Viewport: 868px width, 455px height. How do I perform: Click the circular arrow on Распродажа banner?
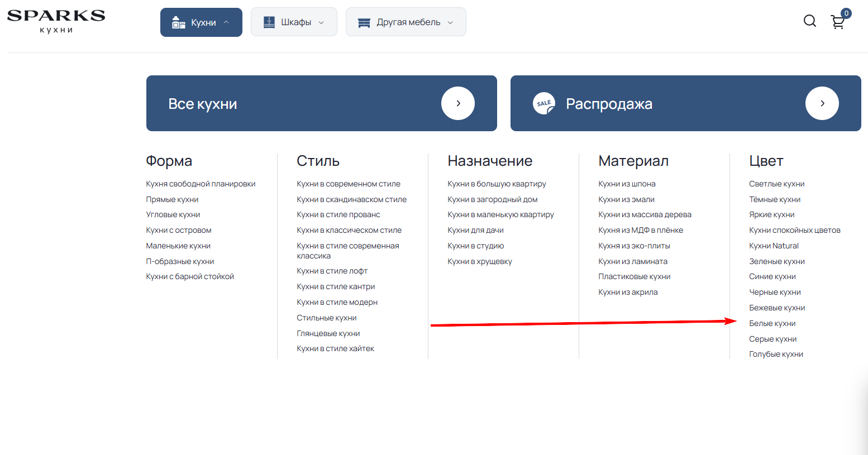click(822, 103)
